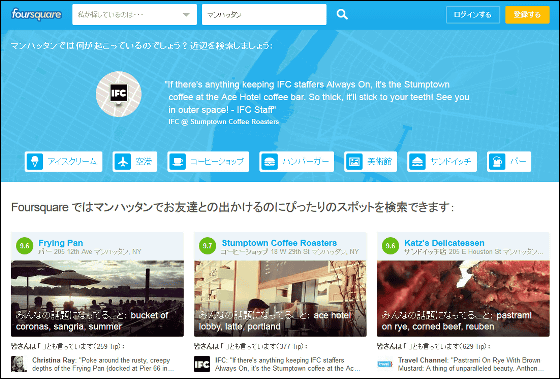Click the magnifying glass search icon
560x379 pixels.
coord(342,15)
